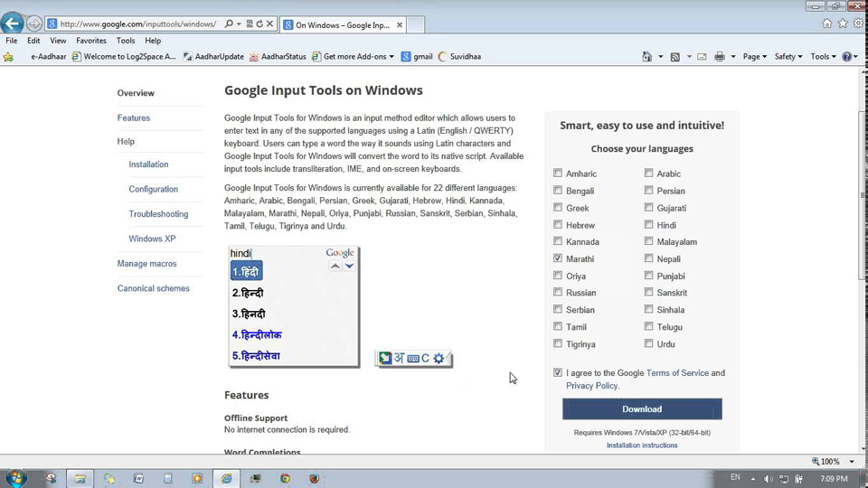Expand the dropdown arrow next to Home icon
Screen dimensions: 868x488
(x=660, y=56)
